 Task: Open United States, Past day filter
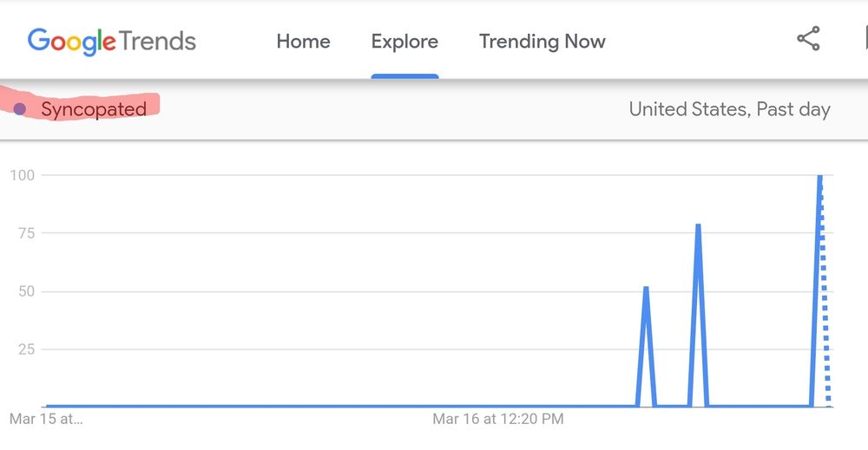point(729,109)
